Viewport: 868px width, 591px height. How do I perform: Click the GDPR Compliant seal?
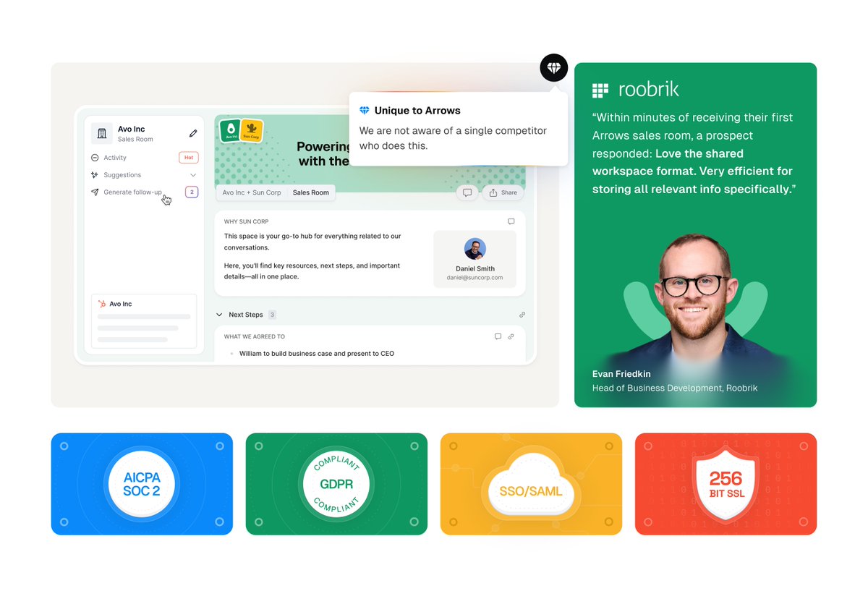click(336, 484)
